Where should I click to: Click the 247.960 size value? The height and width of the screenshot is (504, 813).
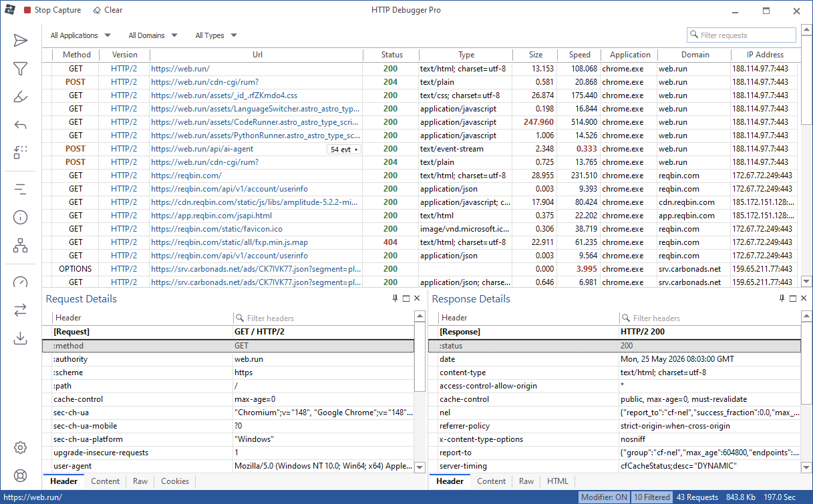tap(538, 122)
